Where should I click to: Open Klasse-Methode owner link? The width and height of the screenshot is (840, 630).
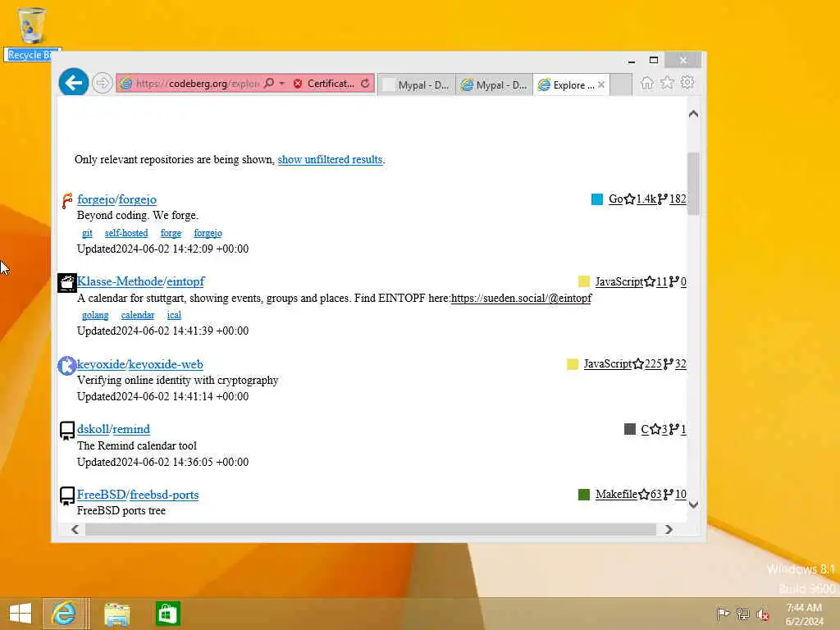(120, 281)
